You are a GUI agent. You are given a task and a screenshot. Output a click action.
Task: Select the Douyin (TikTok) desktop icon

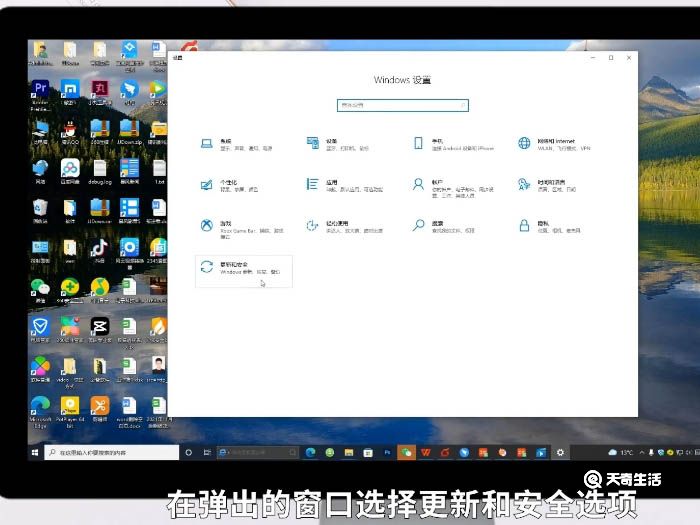[100, 250]
